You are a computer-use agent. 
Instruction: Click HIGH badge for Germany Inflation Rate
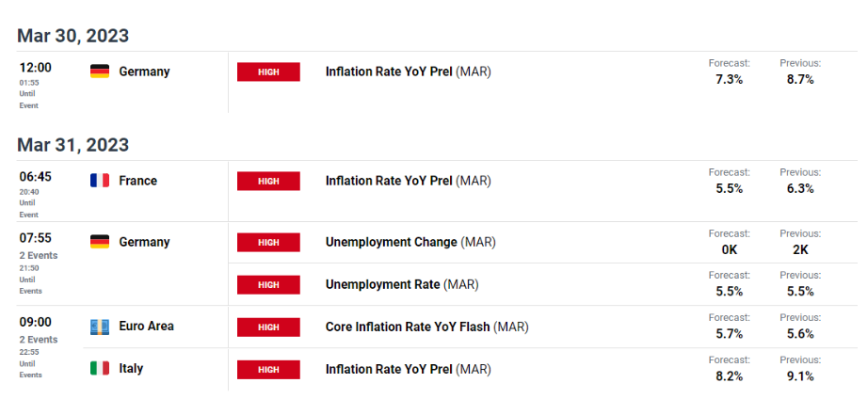[268, 72]
